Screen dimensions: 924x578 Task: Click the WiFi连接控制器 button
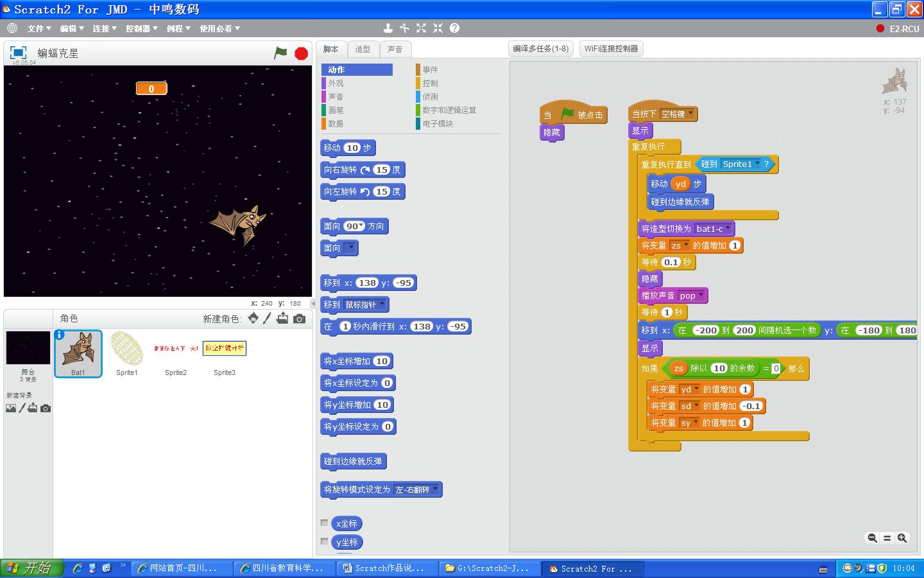click(611, 49)
